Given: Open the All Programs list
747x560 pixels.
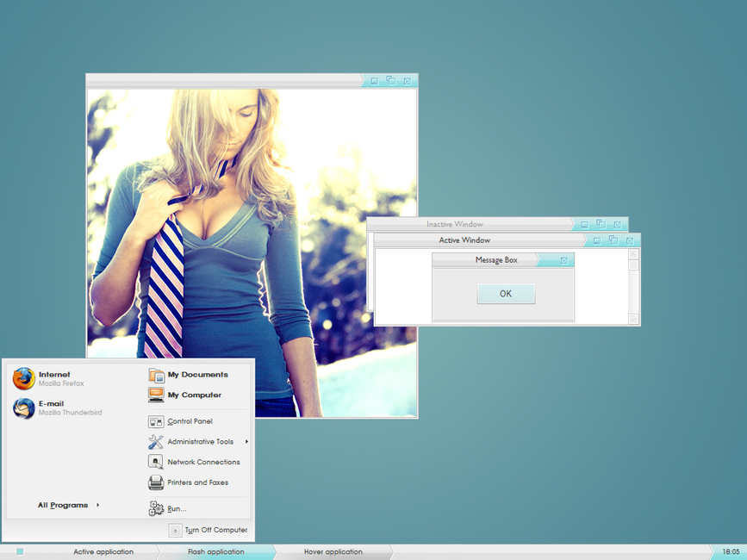Looking at the screenshot, I should click(x=63, y=505).
